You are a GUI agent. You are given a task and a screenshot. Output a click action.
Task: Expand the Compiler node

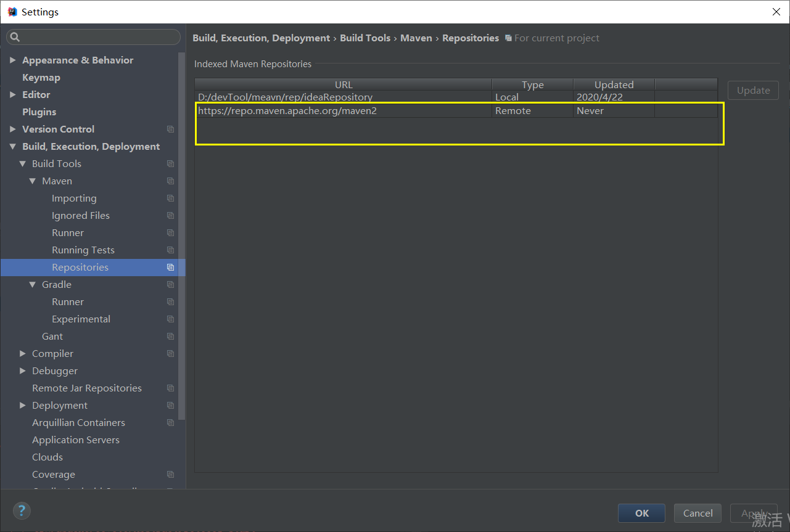point(23,353)
